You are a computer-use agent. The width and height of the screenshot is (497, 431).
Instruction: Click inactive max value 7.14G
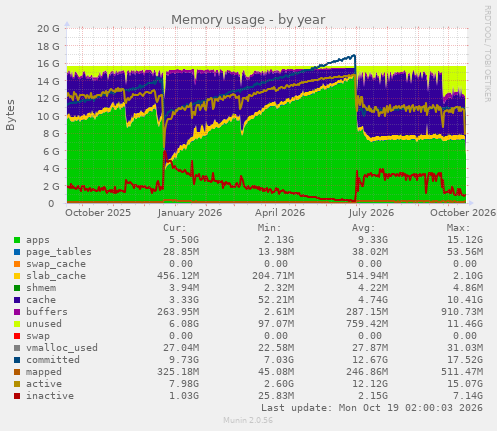468,396
